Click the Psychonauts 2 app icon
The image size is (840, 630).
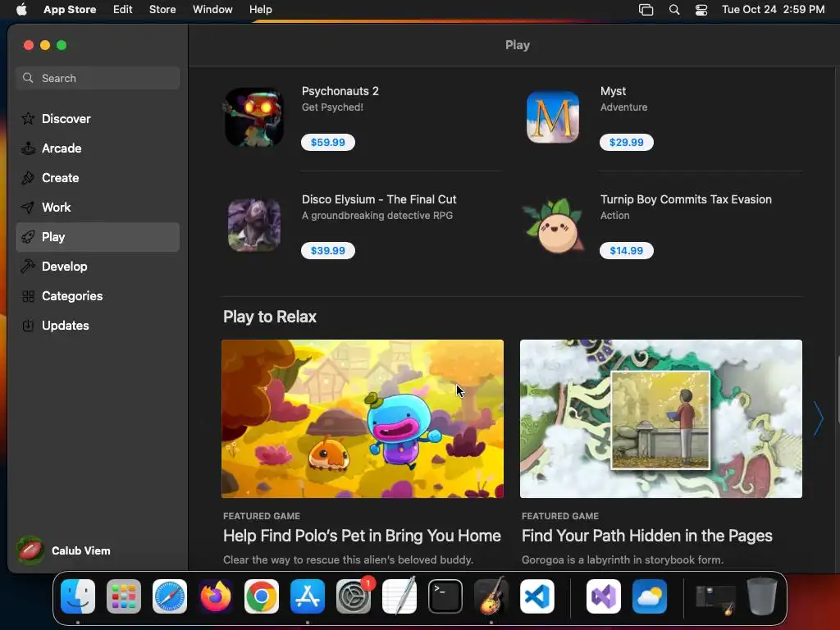tap(254, 117)
